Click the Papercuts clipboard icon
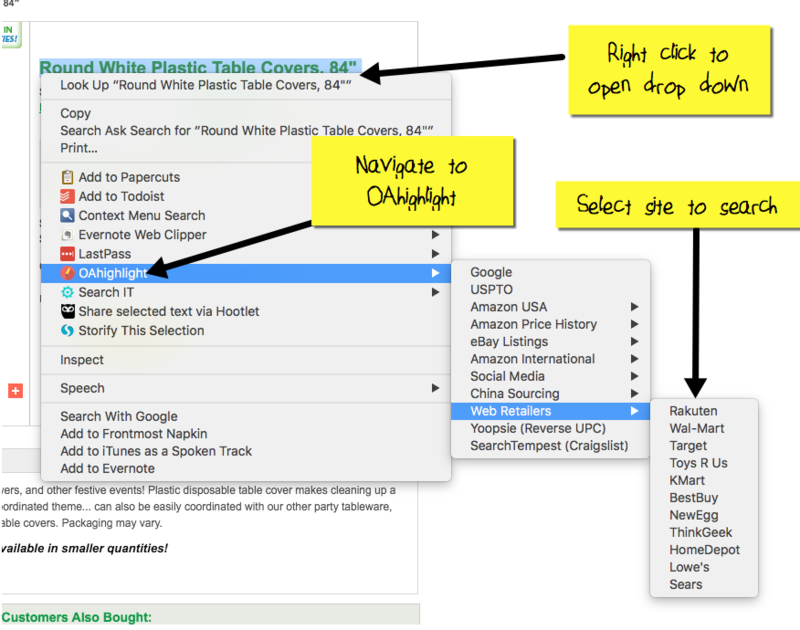This screenshot has height=630, width=800. [x=67, y=177]
